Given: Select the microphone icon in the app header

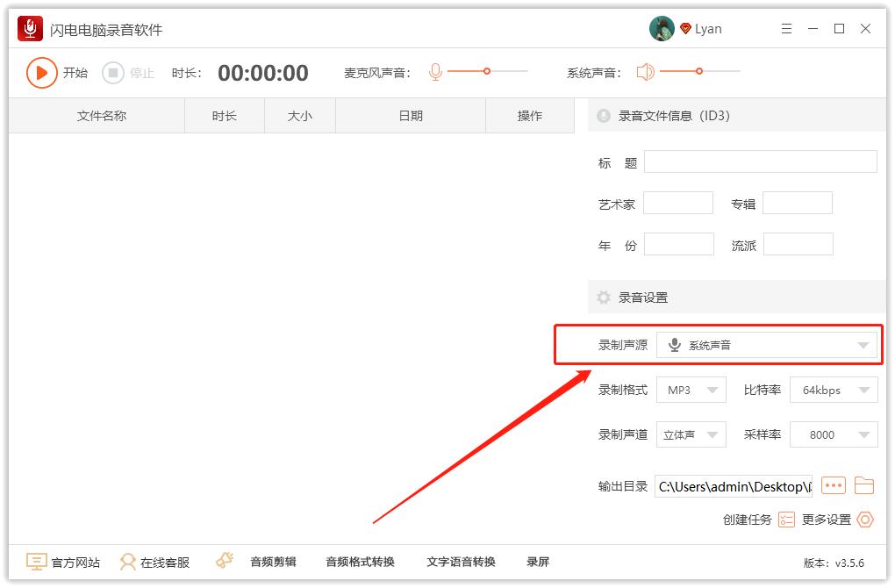Looking at the screenshot, I should 32,27.
